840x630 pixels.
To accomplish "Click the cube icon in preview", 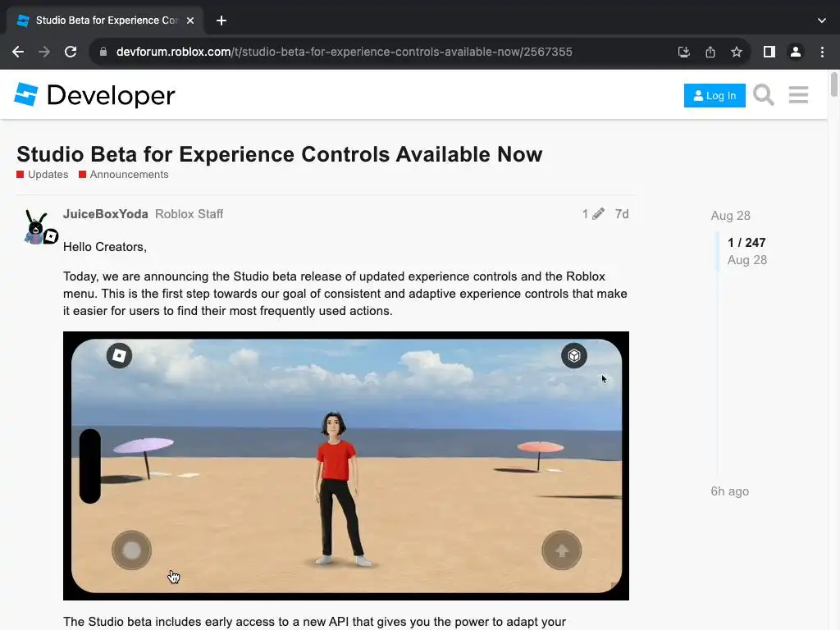I will pos(573,356).
